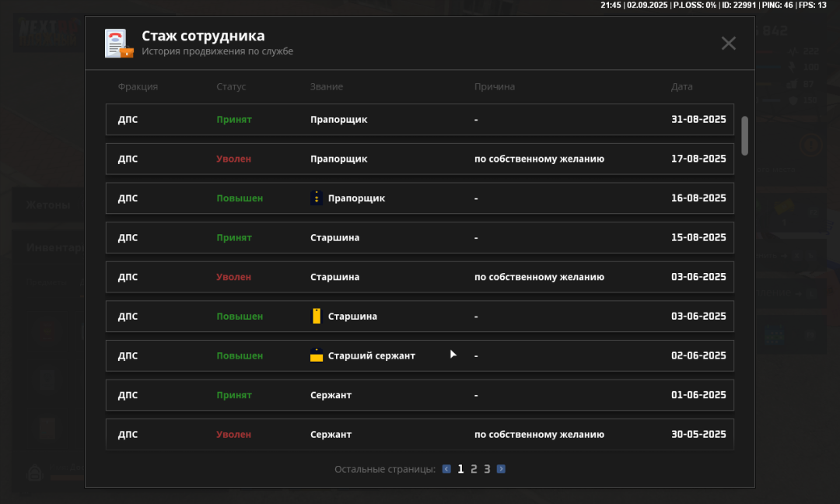This screenshot has height=504, width=840.
Task: Click the employee record icon in header
Action: pos(119,44)
